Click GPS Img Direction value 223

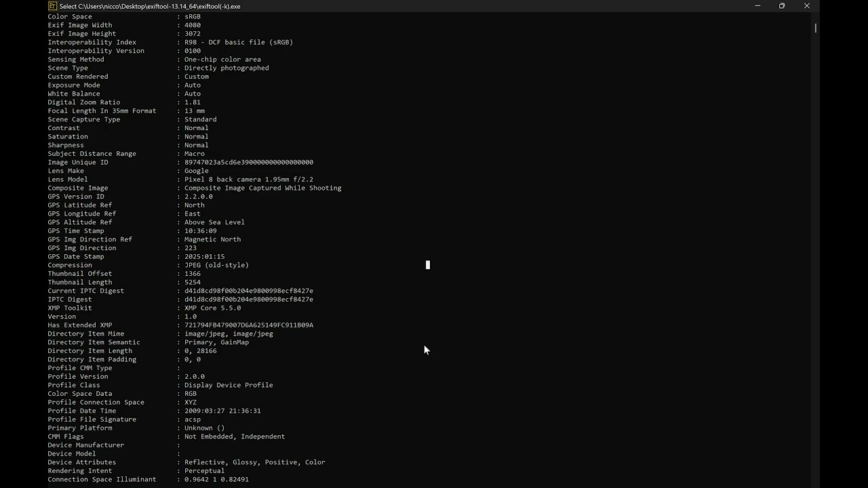(191, 248)
